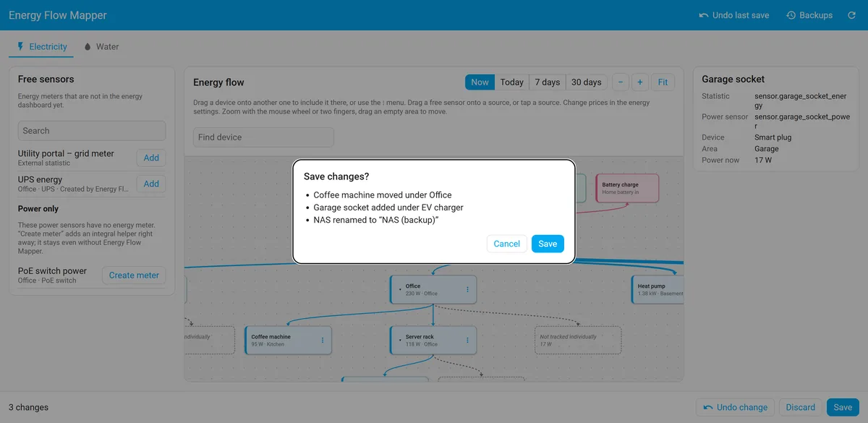
Task: Fit the energy flow graph to view
Action: [x=663, y=82]
